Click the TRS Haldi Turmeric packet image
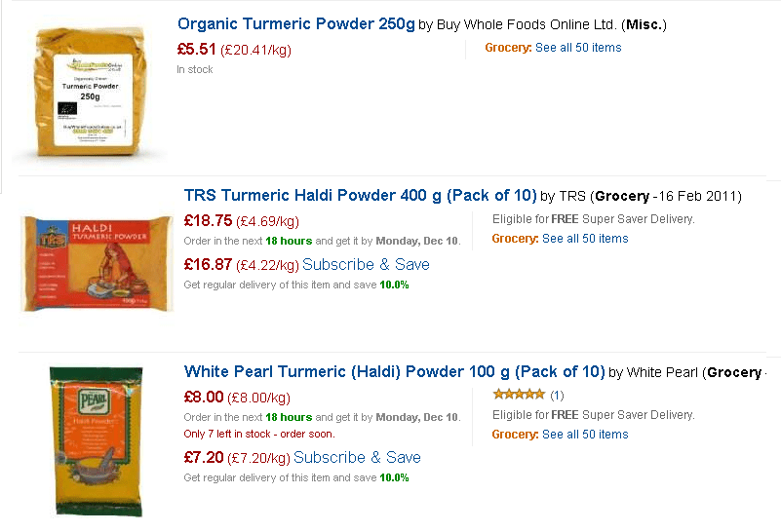The width and height of the screenshot is (781, 532). pos(97,263)
